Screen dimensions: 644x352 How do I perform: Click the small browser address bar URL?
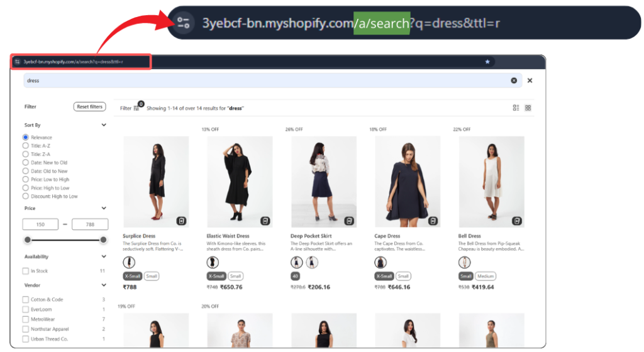73,62
